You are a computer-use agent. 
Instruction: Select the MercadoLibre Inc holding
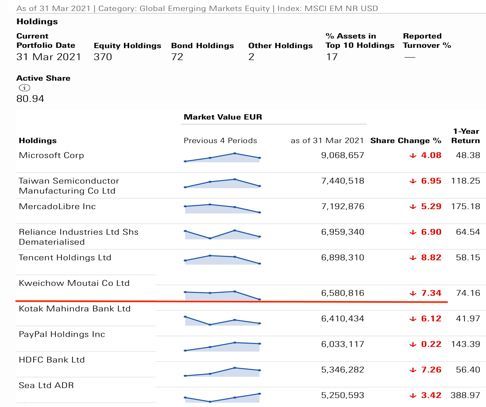57,206
